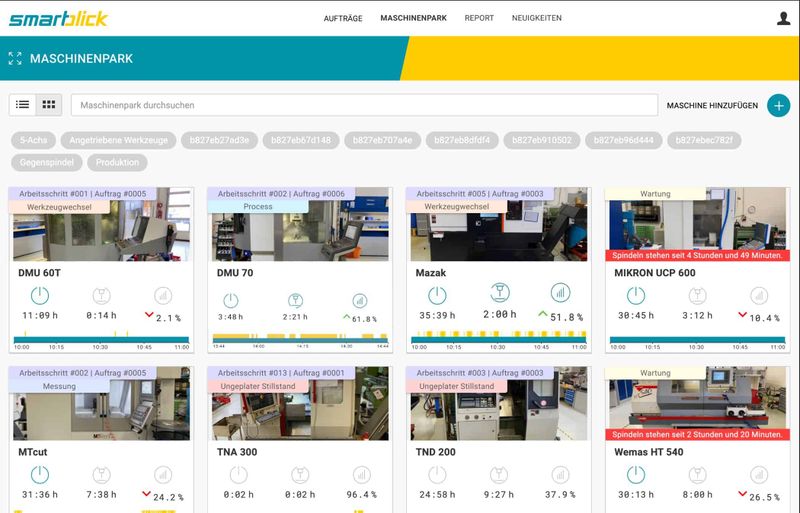This screenshot has height=513, width=800.
Task: Click the fullscreen expand icon beside Maschinenpark
Action: pyautogui.click(x=14, y=59)
